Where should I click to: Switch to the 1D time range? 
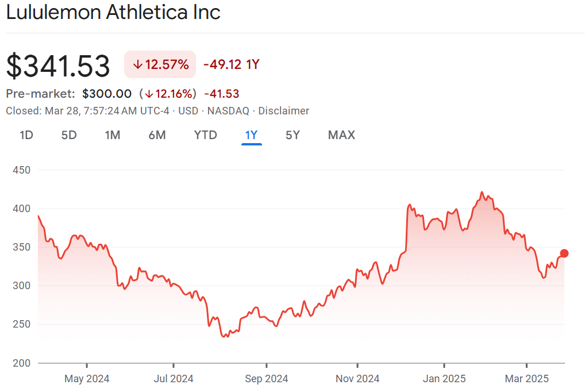(26, 135)
